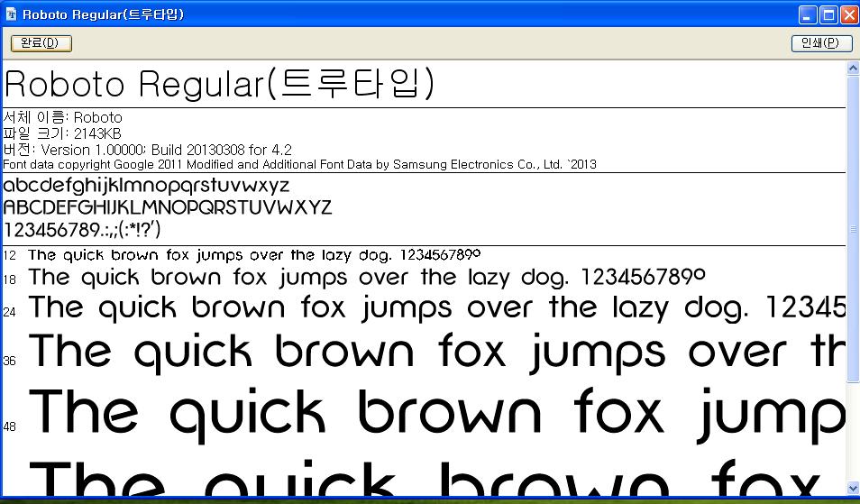The image size is (860, 504).
Task: Close the Roboto Regular font viewer
Action: tap(848, 14)
